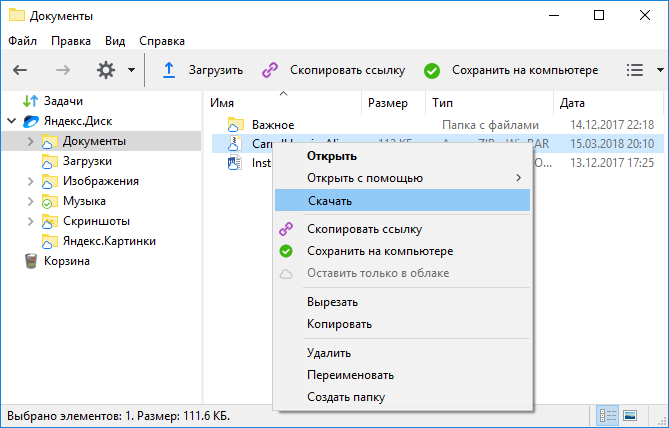Click the upload arrow icon in toolbar
The image size is (669, 428).
tap(169, 70)
